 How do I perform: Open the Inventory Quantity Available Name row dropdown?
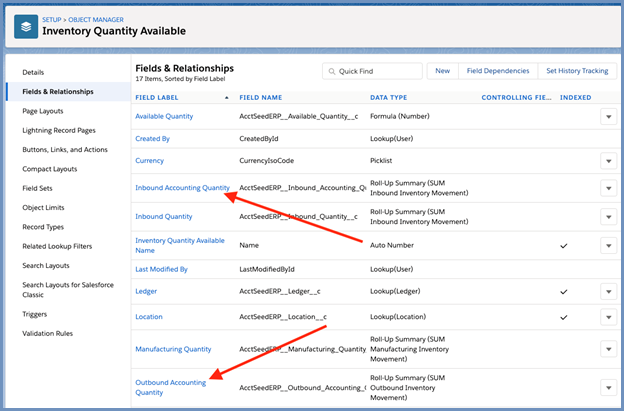point(608,245)
